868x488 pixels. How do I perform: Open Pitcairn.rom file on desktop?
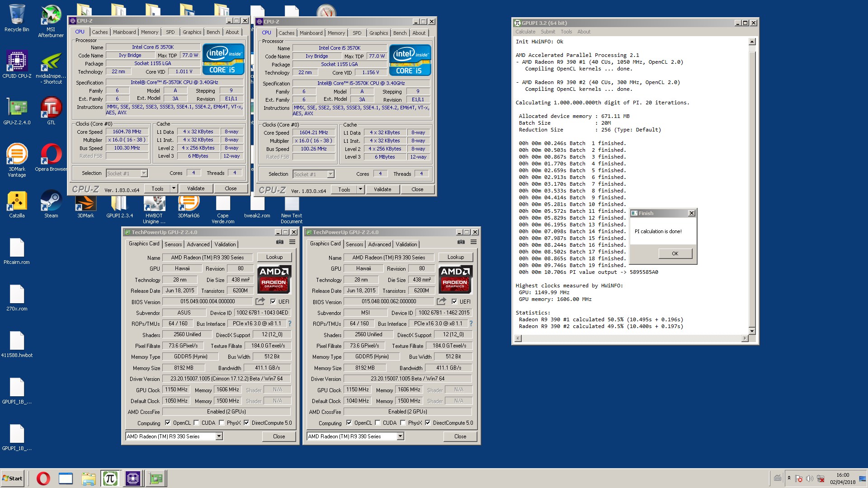(17, 251)
